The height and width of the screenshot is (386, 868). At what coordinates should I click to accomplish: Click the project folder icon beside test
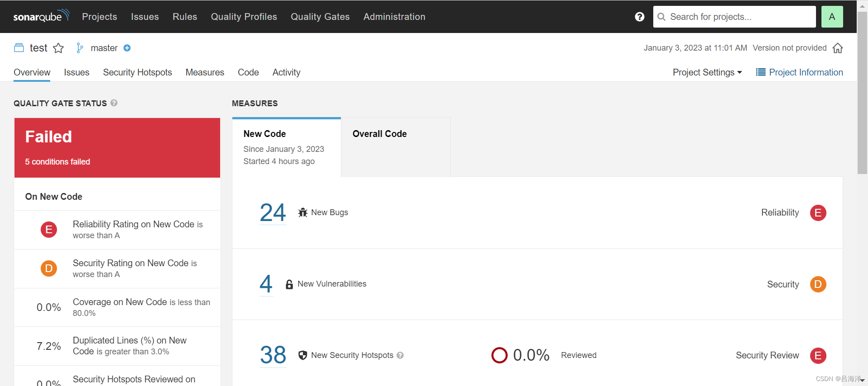click(19, 48)
